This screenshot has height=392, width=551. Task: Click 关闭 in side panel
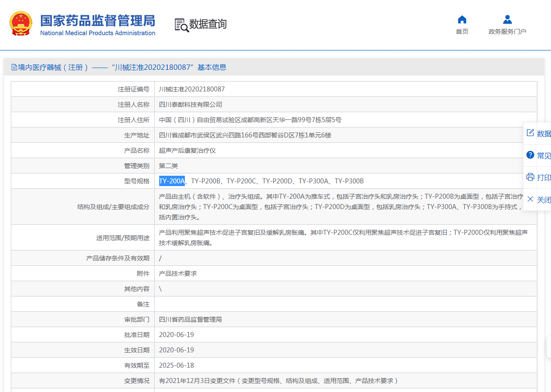(544, 200)
